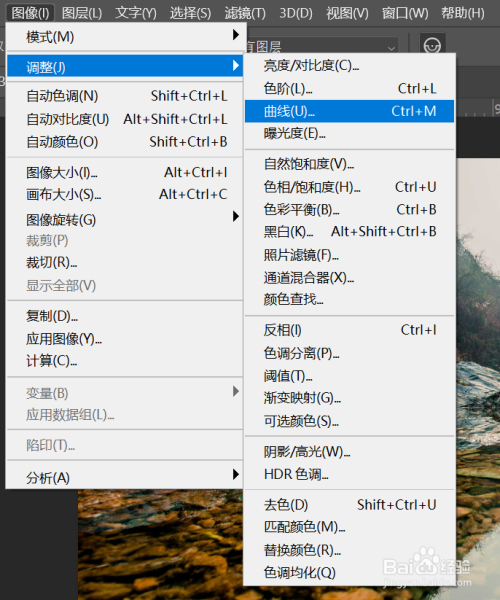Expand the 分析(A) submenu
The height and width of the screenshot is (600, 500).
(x=125, y=477)
